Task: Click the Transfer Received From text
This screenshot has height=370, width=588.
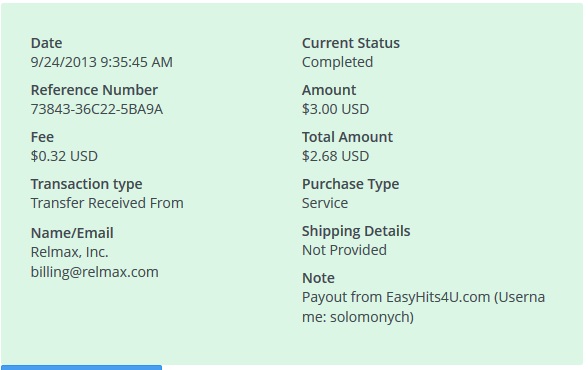Action: tap(107, 203)
